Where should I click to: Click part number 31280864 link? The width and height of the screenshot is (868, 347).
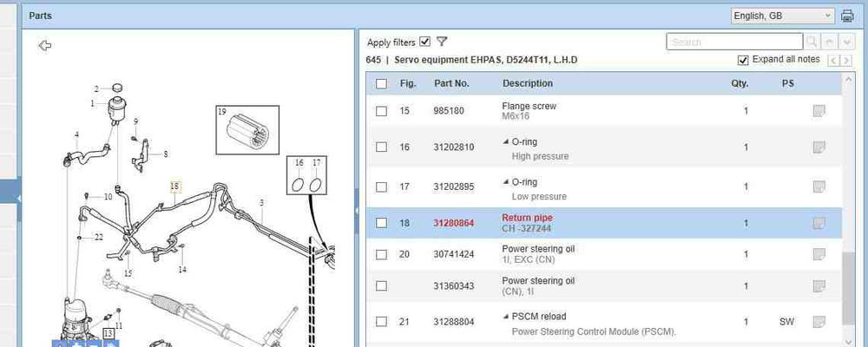454,223
